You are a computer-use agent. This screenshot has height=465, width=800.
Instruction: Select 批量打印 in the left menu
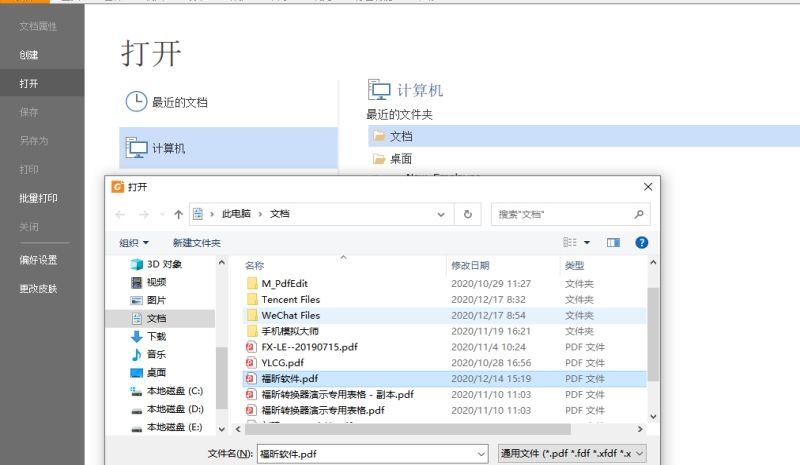point(38,198)
